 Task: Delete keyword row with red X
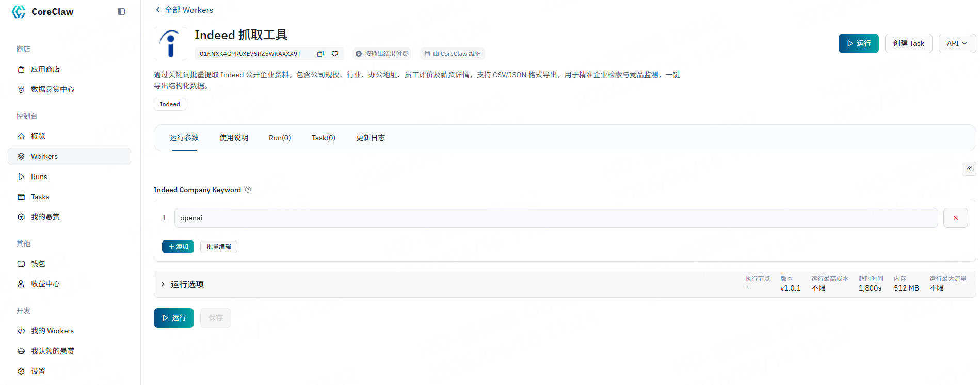pos(955,218)
